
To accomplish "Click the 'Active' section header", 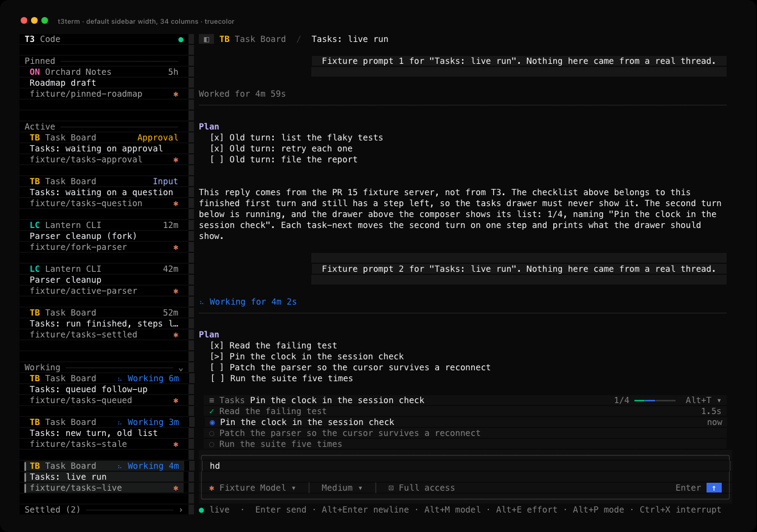I will click(x=40, y=126).
